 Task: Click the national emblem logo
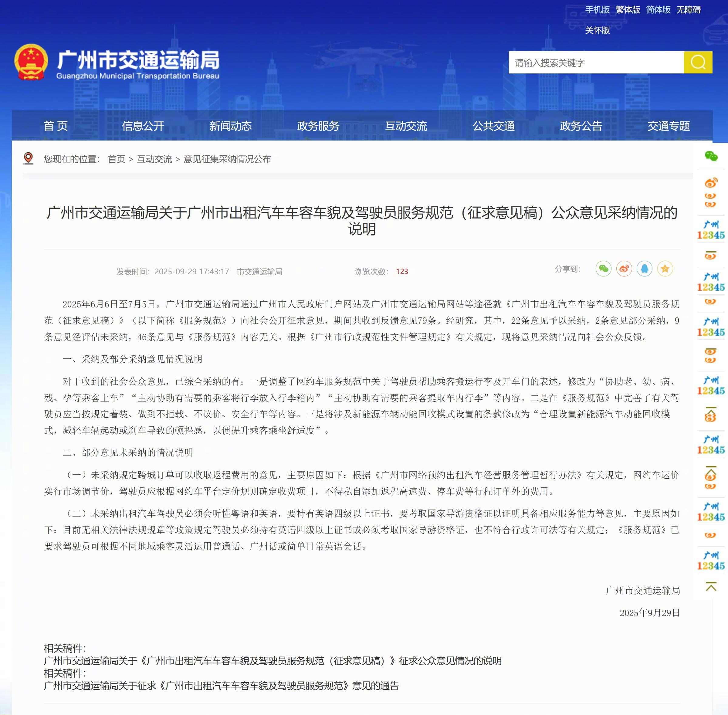pos(31,62)
